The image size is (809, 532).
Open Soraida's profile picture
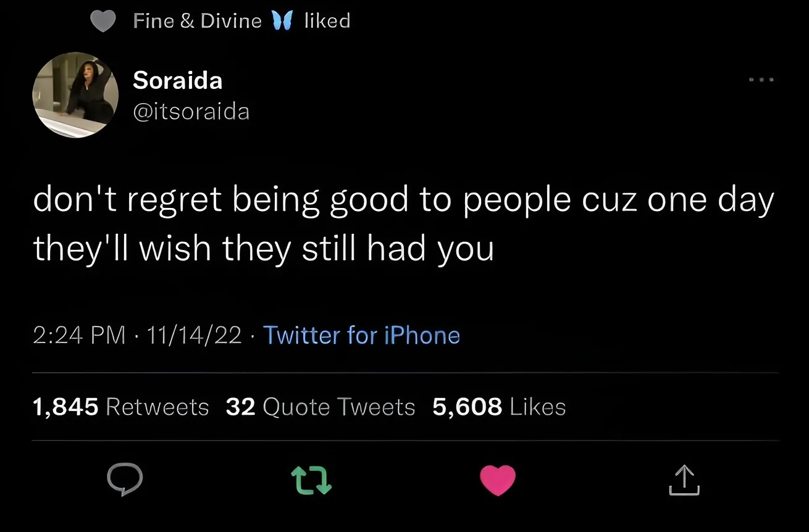75,94
